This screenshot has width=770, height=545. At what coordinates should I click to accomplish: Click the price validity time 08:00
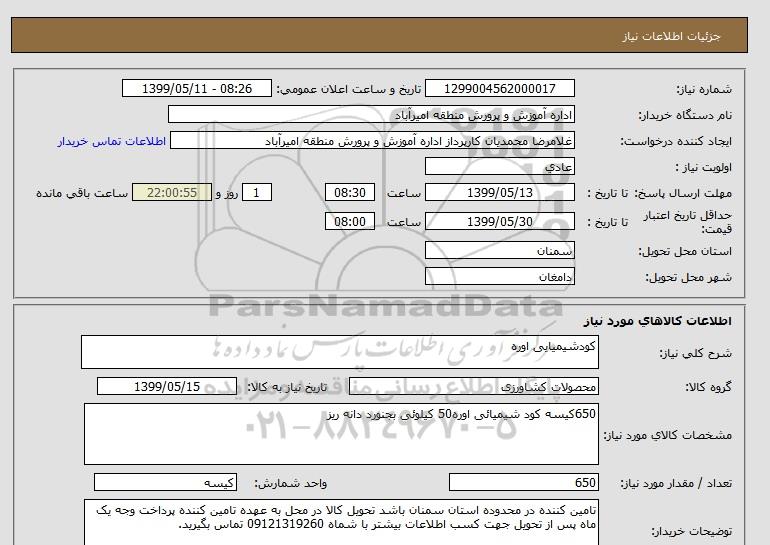(x=350, y=221)
